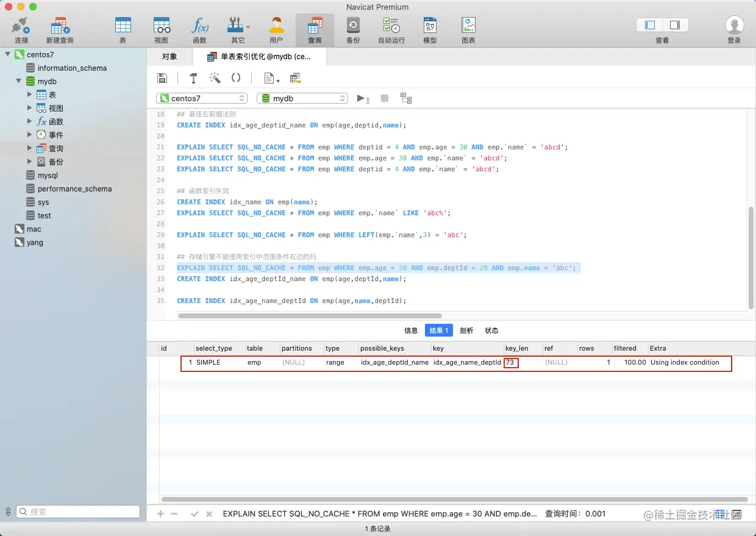The image size is (756, 536).
Task: Click the delete record minus icon
Action: [x=174, y=513]
